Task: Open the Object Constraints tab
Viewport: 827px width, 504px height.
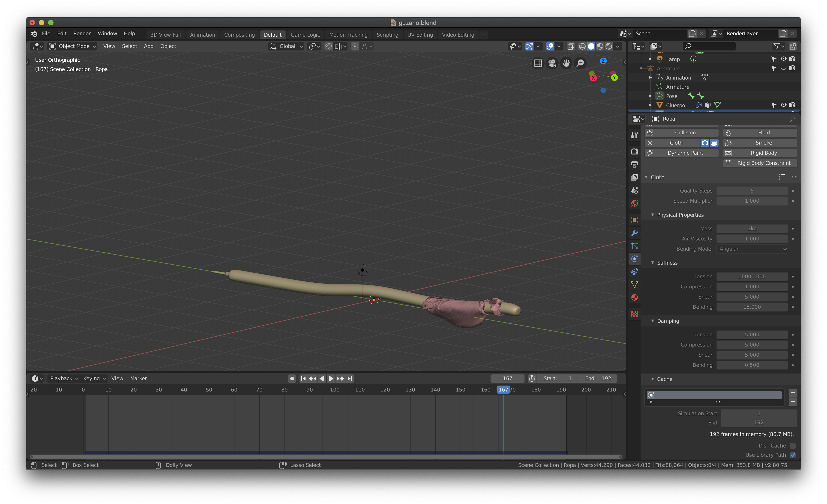Action: click(x=634, y=272)
